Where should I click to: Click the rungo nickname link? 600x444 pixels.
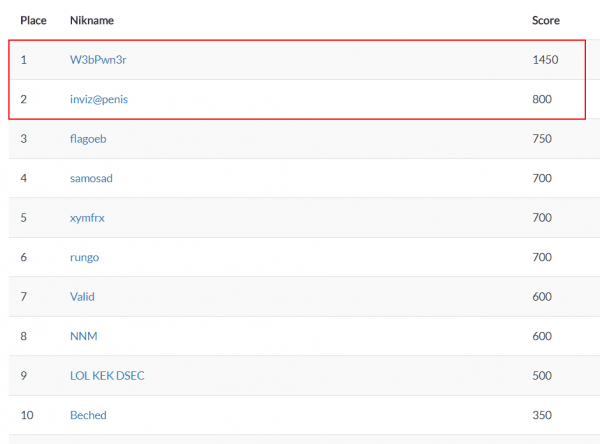pyautogui.click(x=84, y=257)
